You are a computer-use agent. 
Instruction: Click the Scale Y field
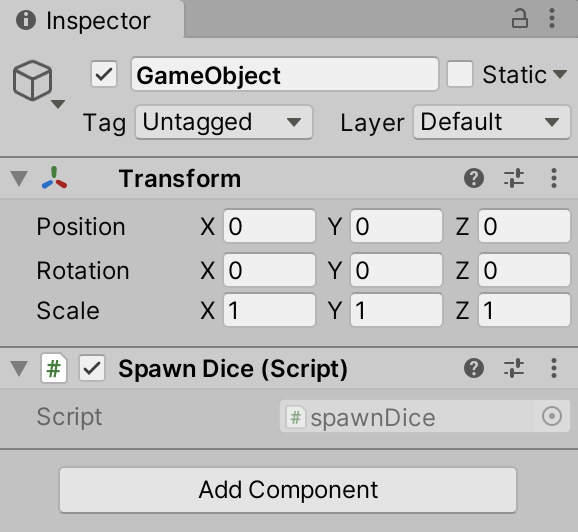click(396, 310)
